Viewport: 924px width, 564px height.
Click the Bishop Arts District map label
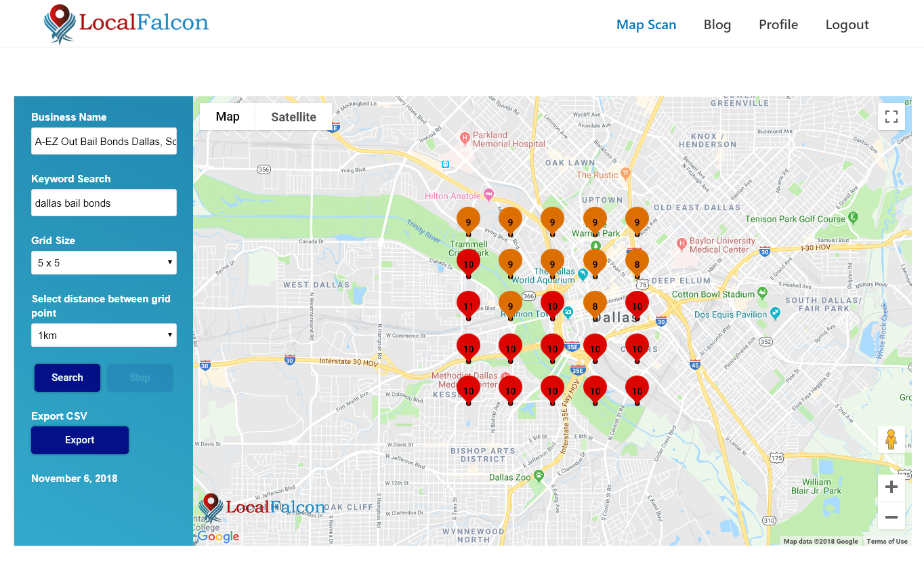(483, 454)
